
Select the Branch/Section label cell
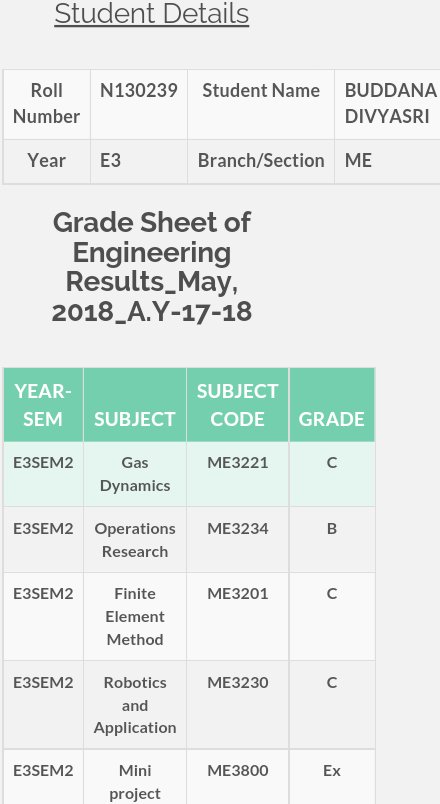(261, 162)
